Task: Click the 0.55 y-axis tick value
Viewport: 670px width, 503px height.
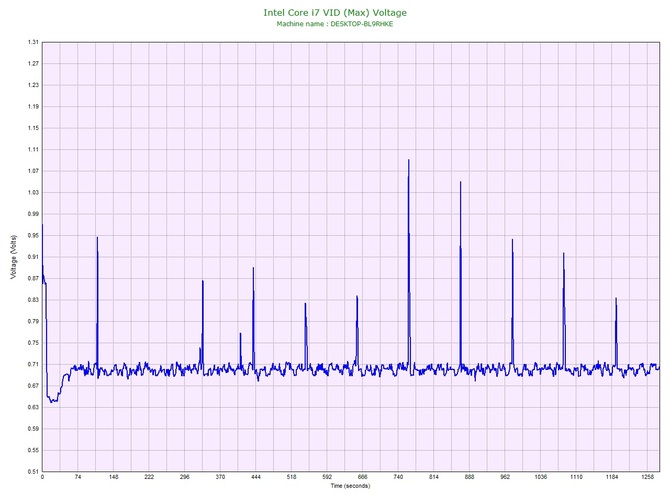Action: tap(33, 450)
